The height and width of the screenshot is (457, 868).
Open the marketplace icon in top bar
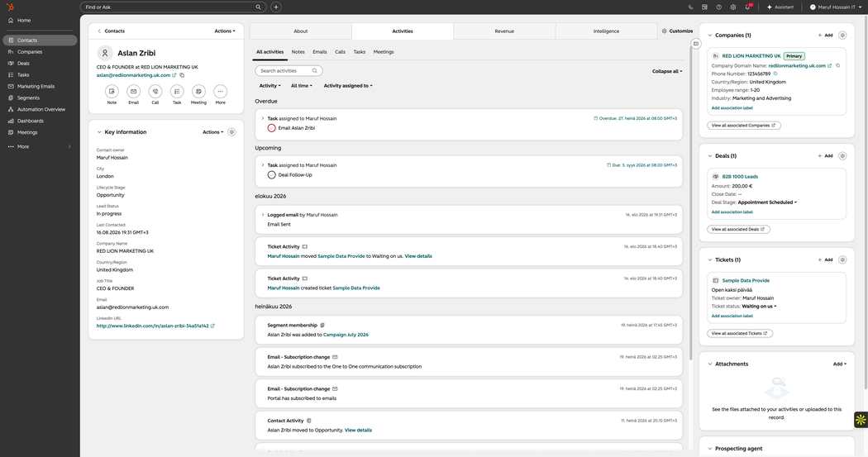(704, 7)
